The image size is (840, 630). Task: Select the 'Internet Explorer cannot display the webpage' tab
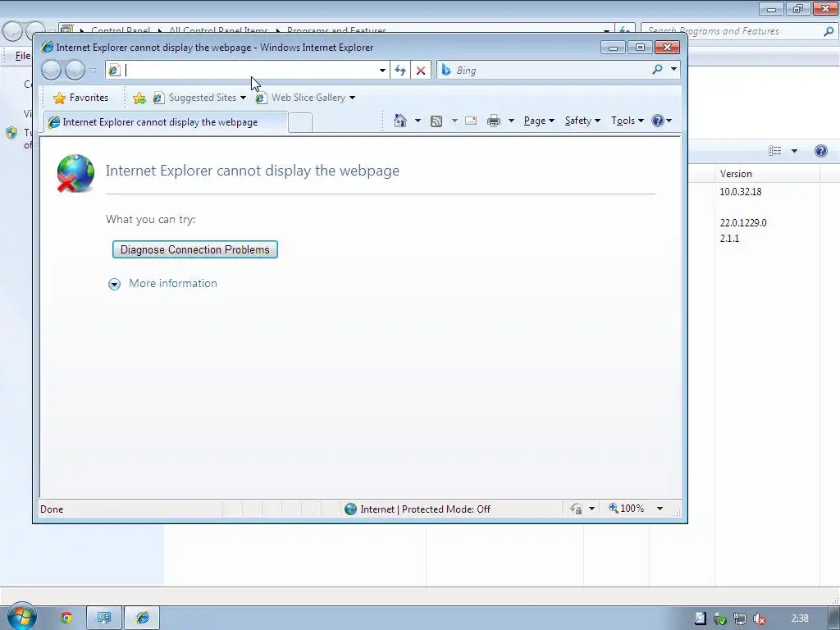point(166,122)
